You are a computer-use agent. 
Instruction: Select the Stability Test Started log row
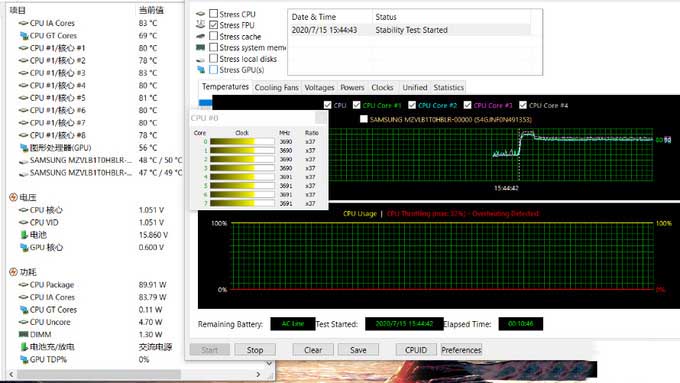(x=409, y=30)
